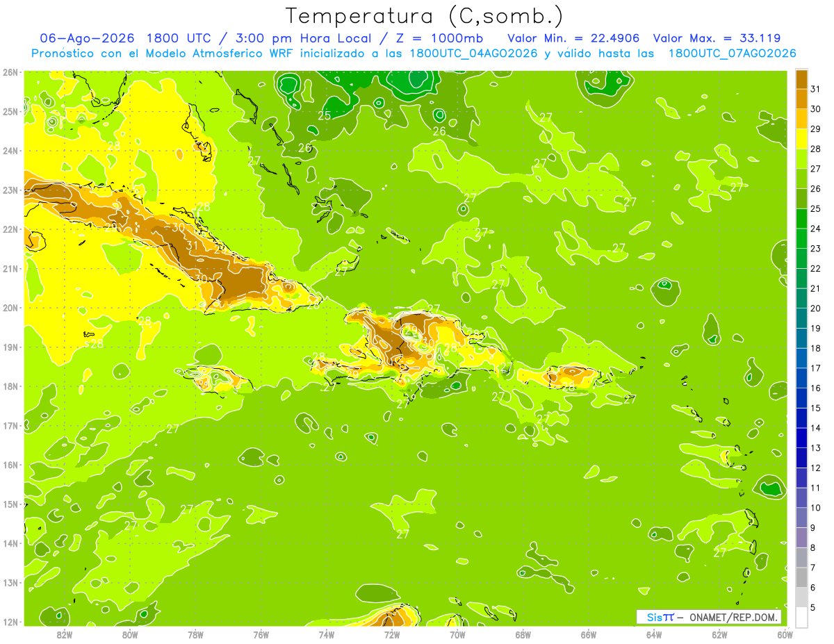Click the '18N' latitude axis label
This screenshot has height=644, width=834.
coord(10,386)
